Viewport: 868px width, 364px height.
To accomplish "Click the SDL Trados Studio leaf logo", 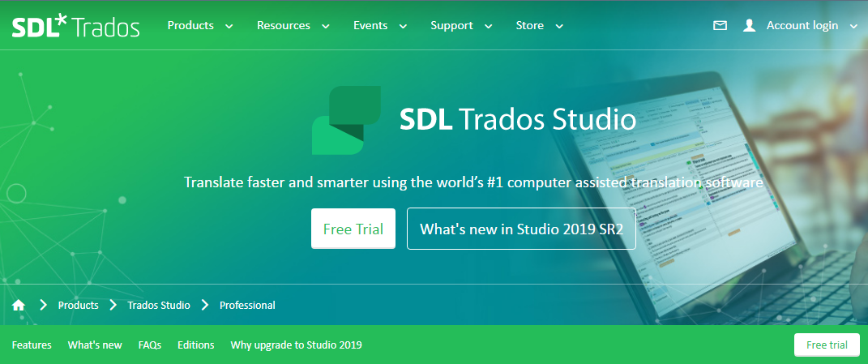I will [x=347, y=120].
